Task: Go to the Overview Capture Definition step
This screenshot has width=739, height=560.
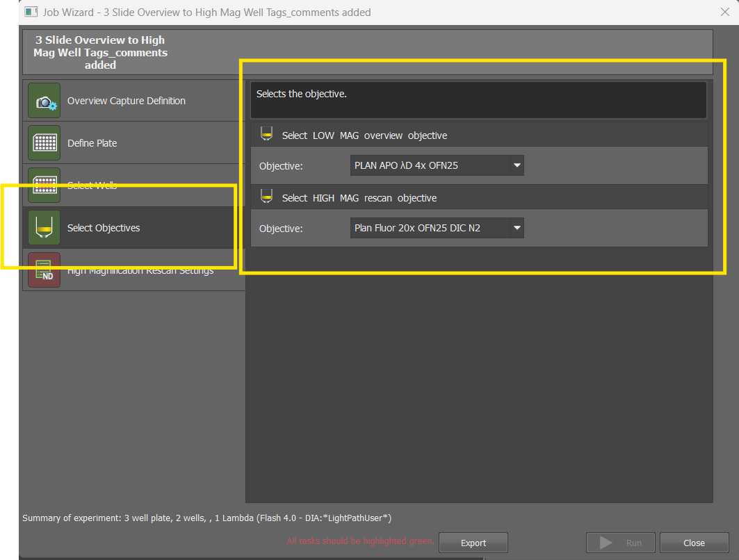Action: [x=126, y=101]
